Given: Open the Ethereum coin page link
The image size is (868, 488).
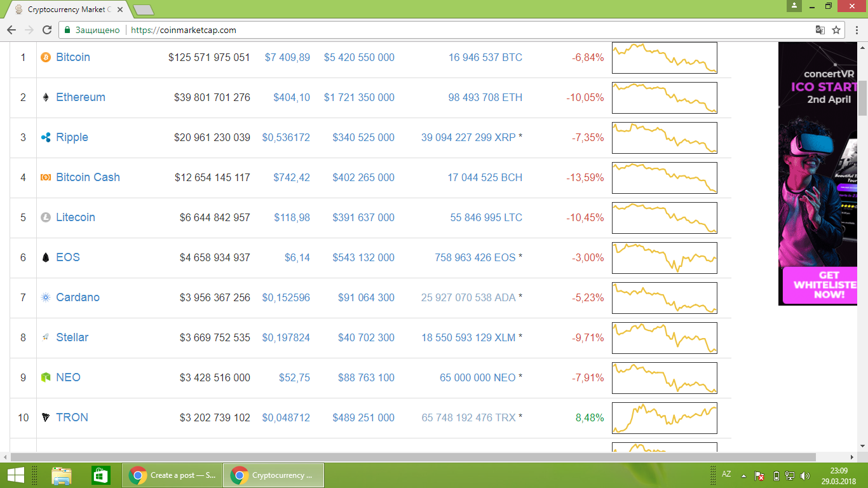Looking at the screenshot, I should coord(81,97).
